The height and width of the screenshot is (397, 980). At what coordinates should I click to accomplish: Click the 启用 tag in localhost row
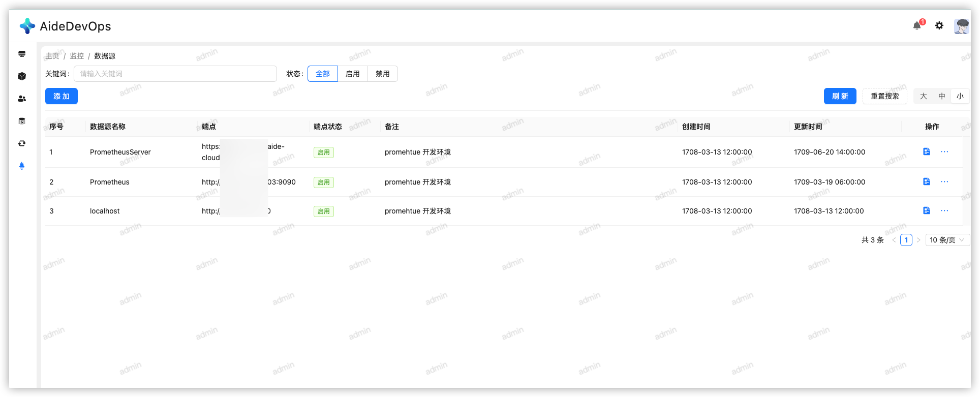tap(324, 211)
